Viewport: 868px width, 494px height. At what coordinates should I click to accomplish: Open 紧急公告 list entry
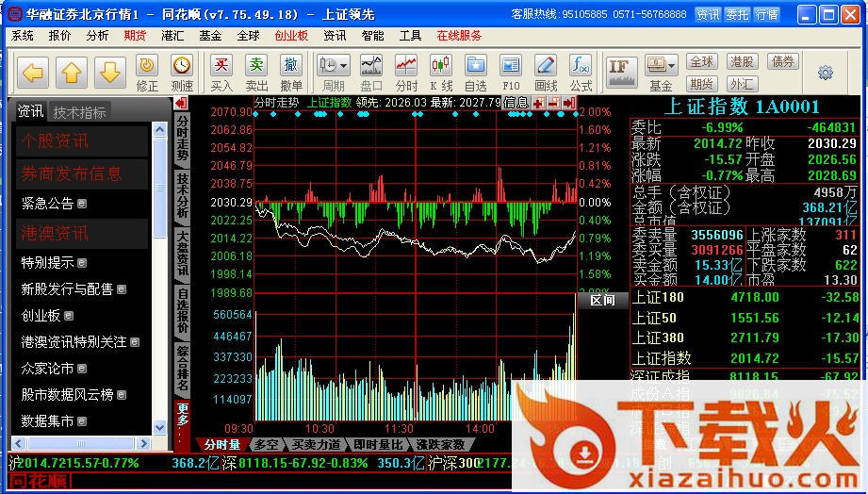pos(53,204)
